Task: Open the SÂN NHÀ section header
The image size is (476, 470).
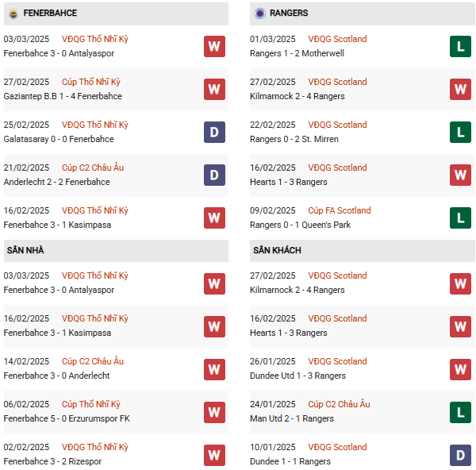Action: tap(25, 251)
